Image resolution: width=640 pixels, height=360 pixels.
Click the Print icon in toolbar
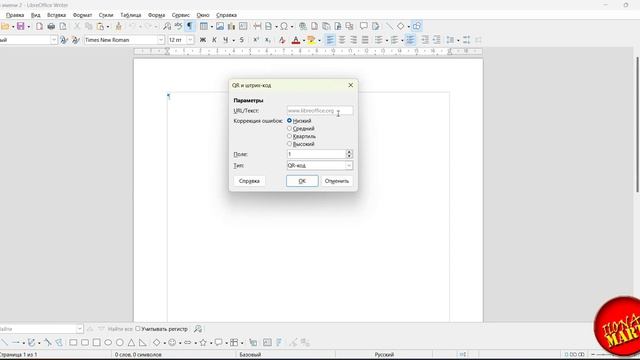(x=51, y=27)
